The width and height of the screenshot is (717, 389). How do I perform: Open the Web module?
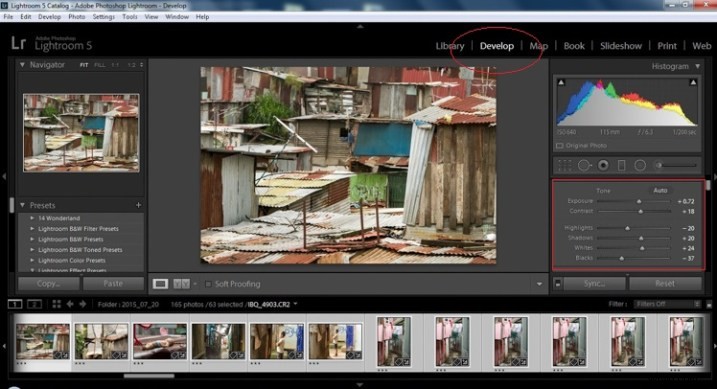coord(701,46)
